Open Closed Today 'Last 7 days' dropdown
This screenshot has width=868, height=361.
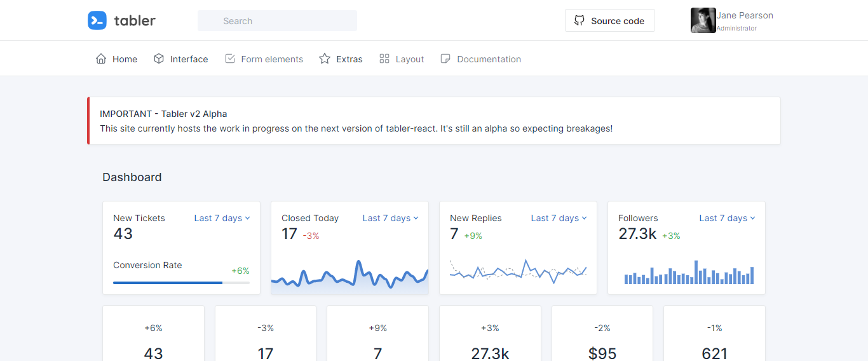pos(390,218)
